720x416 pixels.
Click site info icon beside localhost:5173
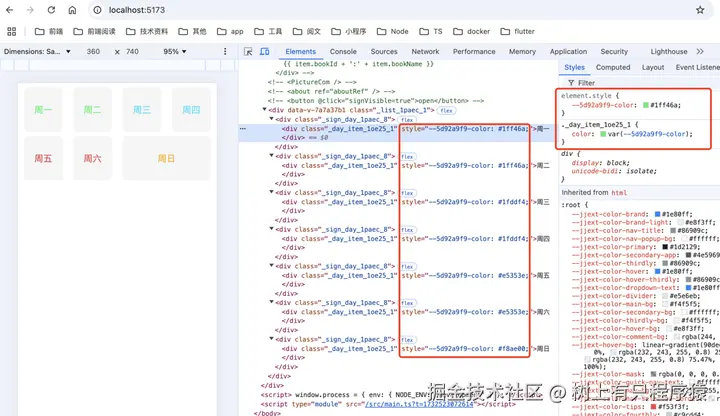click(97, 10)
